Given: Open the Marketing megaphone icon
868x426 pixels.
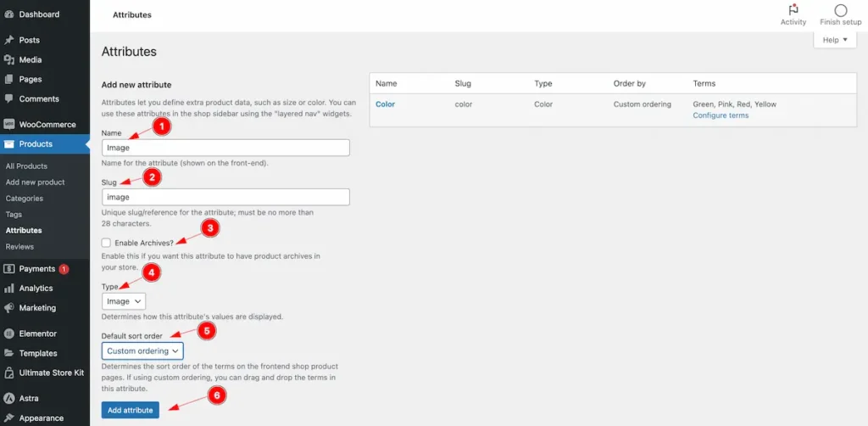Looking at the screenshot, I should click(8, 308).
